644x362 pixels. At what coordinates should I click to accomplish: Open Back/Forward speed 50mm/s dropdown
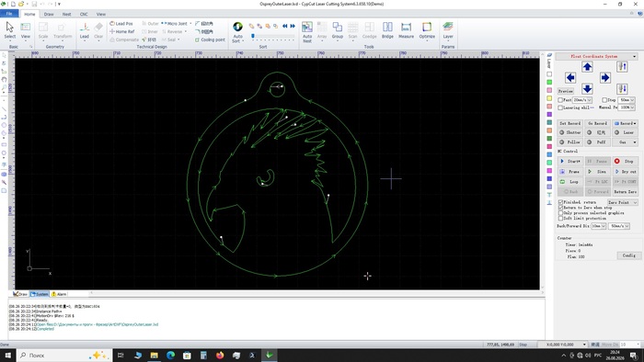coord(619,226)
